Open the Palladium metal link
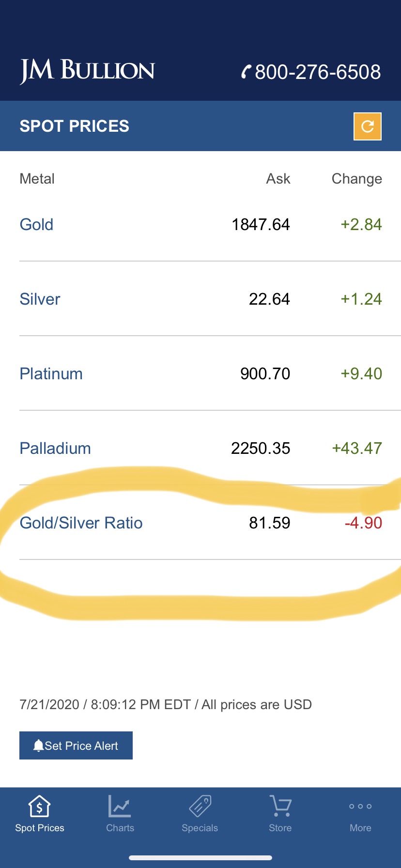The width and height of the screenshot is (401, 868). tap(55, 449)
